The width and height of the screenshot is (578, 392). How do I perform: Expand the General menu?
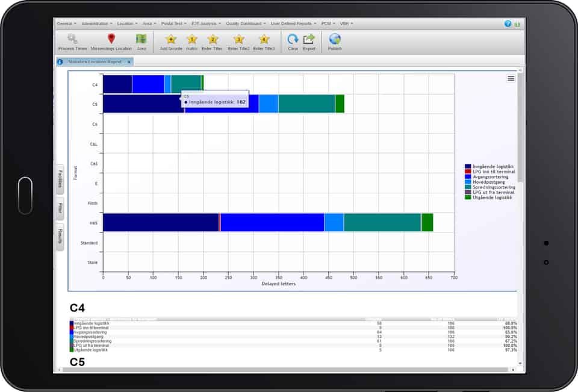tap(66, 23)
